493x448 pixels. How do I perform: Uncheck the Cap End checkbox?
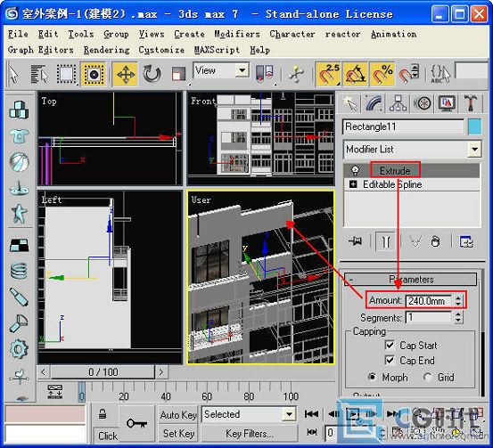(390, 360)
